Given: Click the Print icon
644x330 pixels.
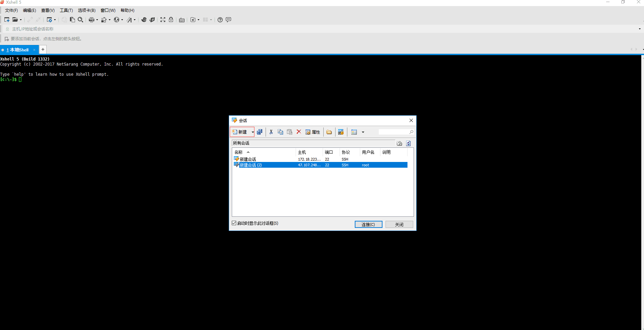Looking at the screenshot, I should (x=91, y=20).
